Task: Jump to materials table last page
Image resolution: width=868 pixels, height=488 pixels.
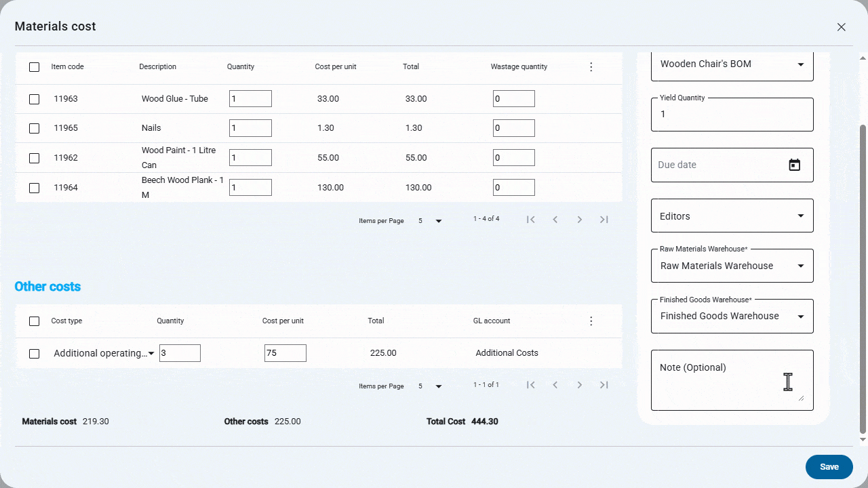Action: 604,220
